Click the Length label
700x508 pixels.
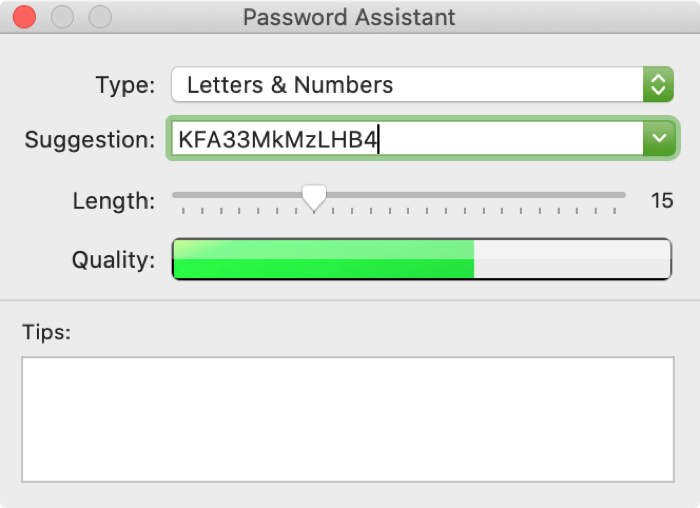pyautogui.click(x=114, y=201)
